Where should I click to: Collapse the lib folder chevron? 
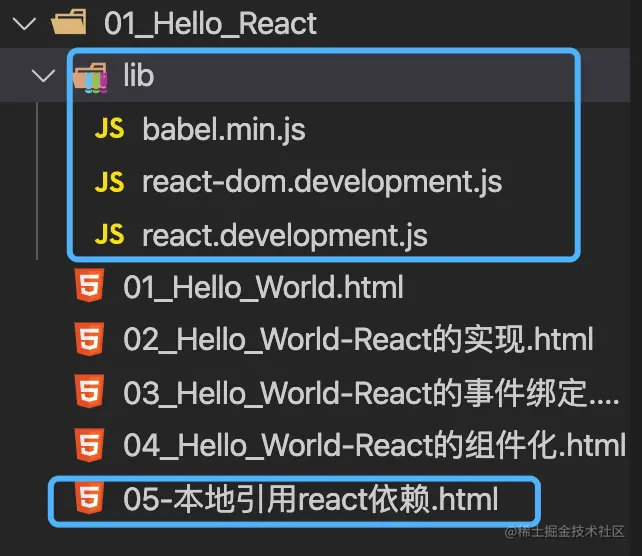(x=43, y=76)
